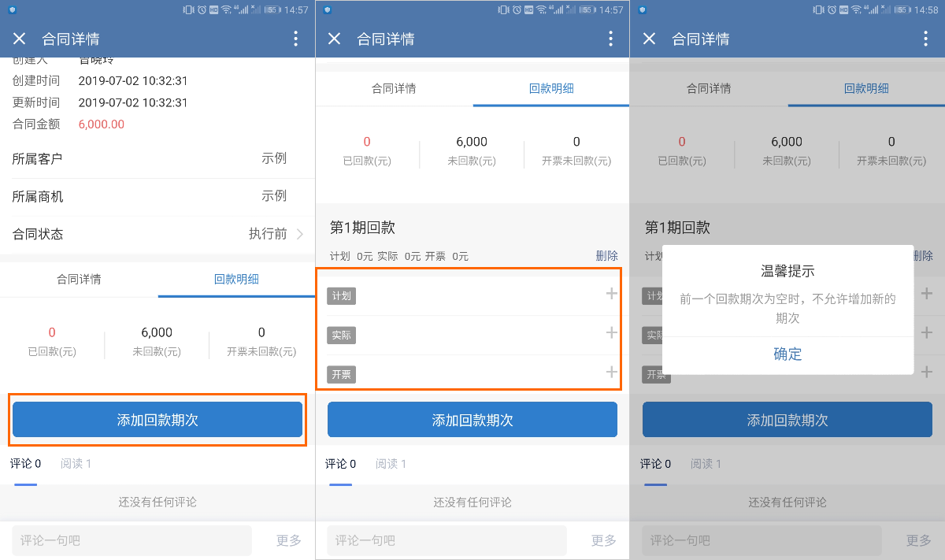This screenshot has height=560, width=945.
Task: Delete 第1期回款 in middle screen
Action: click(x=606, y=256)
